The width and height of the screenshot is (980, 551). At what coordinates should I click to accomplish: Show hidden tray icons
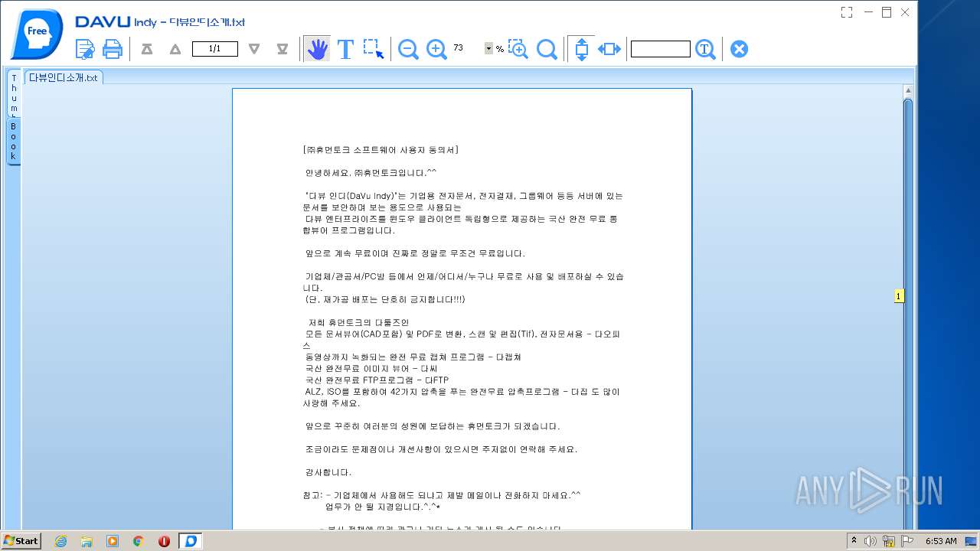[x=854, y=541]
